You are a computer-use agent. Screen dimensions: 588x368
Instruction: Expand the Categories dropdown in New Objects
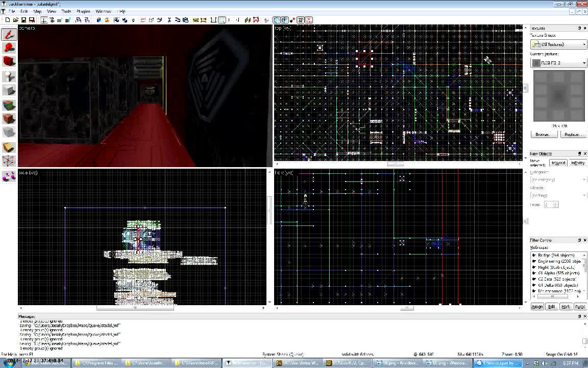pyautogui.click(x=583, y=179)
